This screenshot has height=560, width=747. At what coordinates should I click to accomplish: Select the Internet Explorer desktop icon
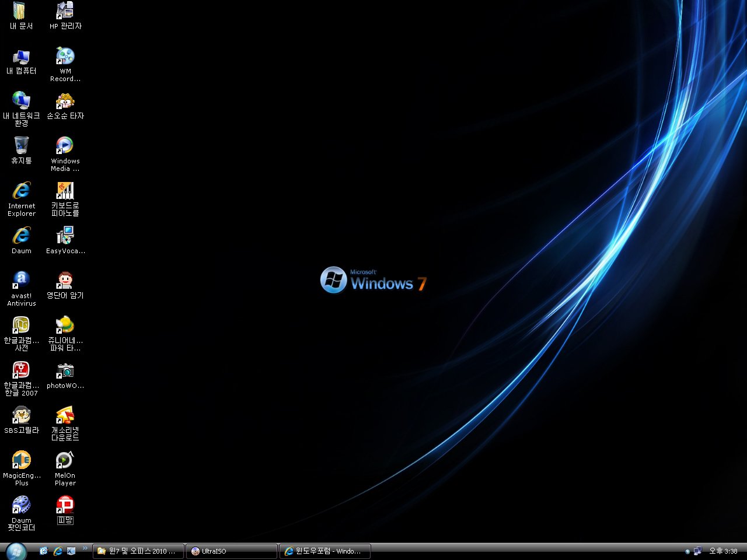pyautogui.click(x=21, y=199)
